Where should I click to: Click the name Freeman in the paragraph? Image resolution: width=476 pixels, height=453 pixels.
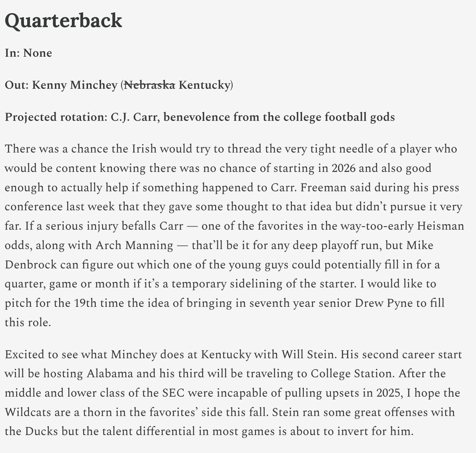(x=323, y=187)
